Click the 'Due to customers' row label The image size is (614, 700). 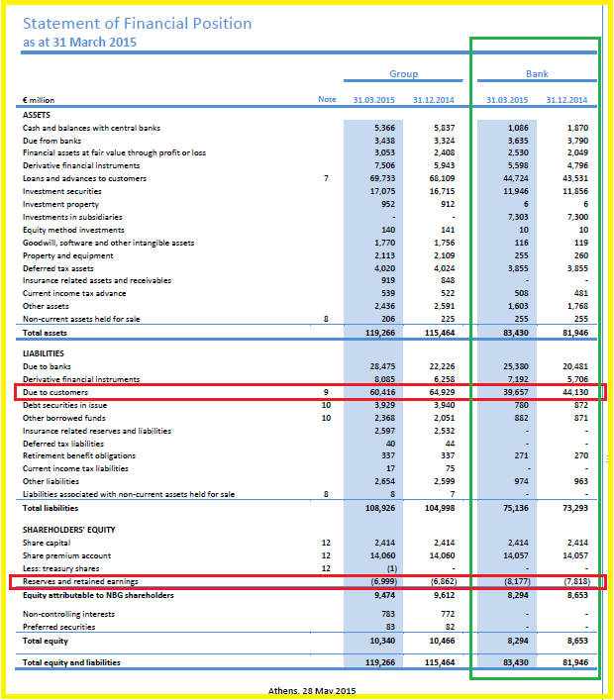56,393
